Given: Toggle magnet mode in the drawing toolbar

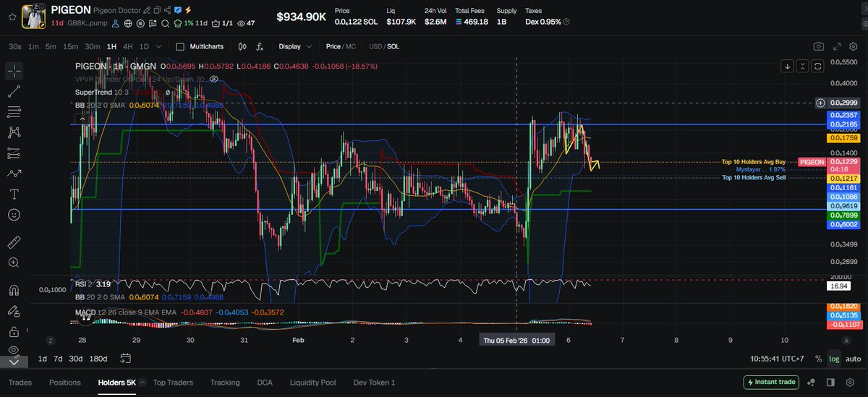Looking at the screenshot, I should [x=14, y=291].
